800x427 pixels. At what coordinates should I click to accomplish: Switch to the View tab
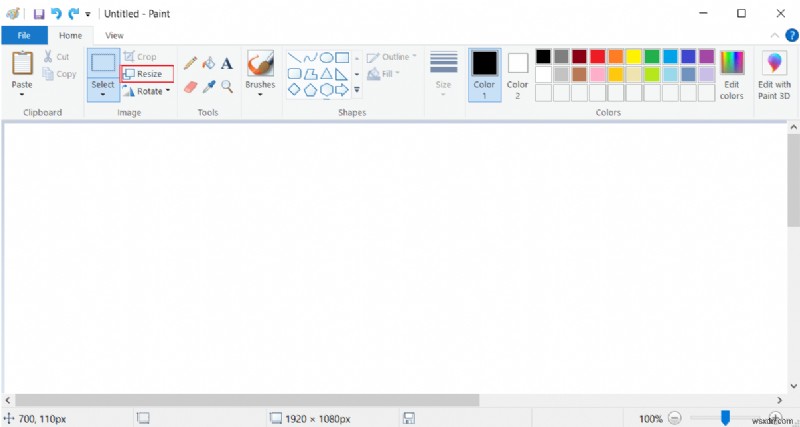pyautogui.click(x=114, y=36)
